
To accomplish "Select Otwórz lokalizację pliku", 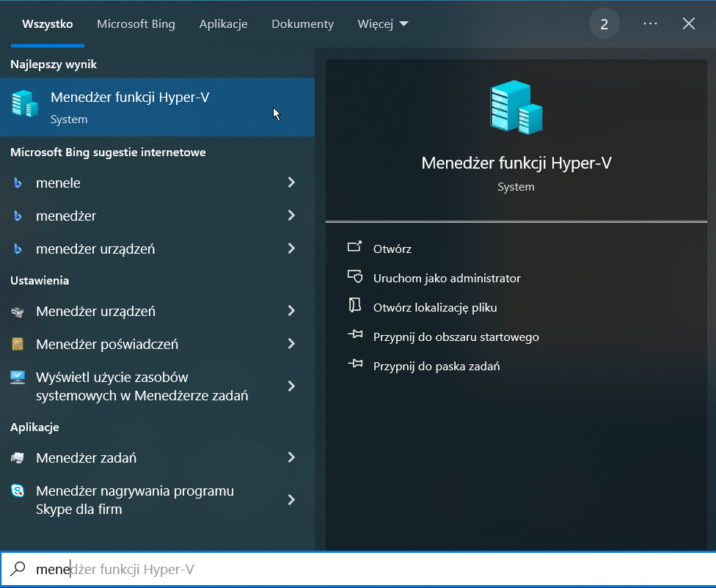I will [x=434, y=308].
